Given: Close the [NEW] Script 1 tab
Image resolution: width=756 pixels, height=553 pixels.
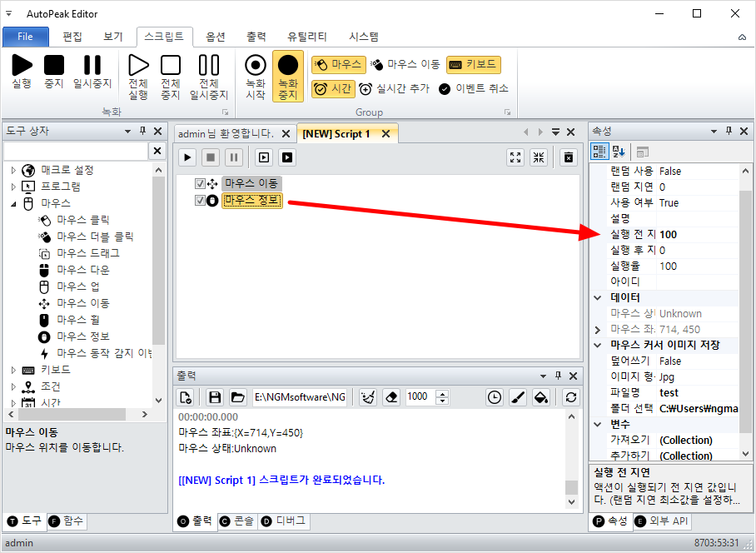Looking at the screenshot, I should [x=385, y=134].
